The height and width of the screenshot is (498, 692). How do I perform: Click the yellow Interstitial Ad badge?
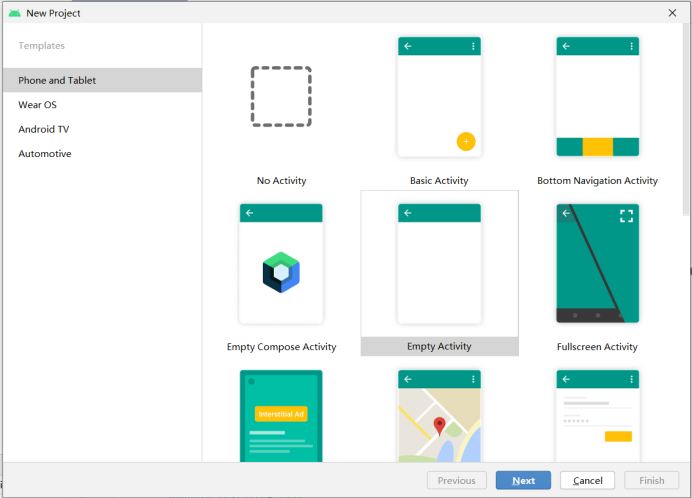pyautogui.click(x=281, y=414)
